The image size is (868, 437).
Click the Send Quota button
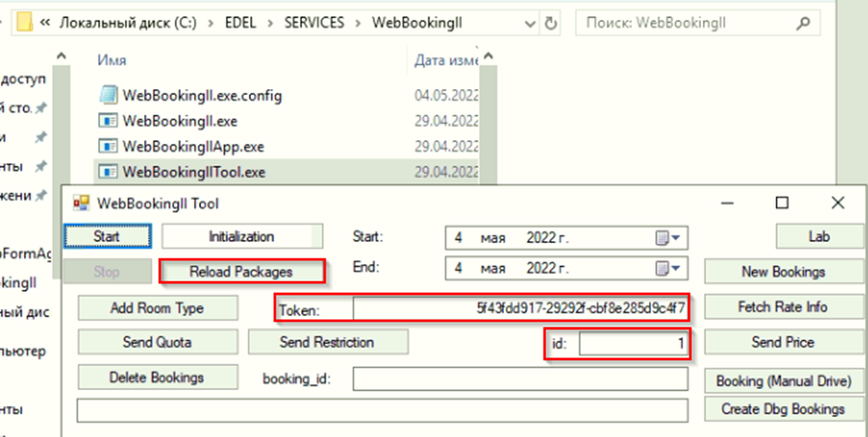tap(157, 342)
